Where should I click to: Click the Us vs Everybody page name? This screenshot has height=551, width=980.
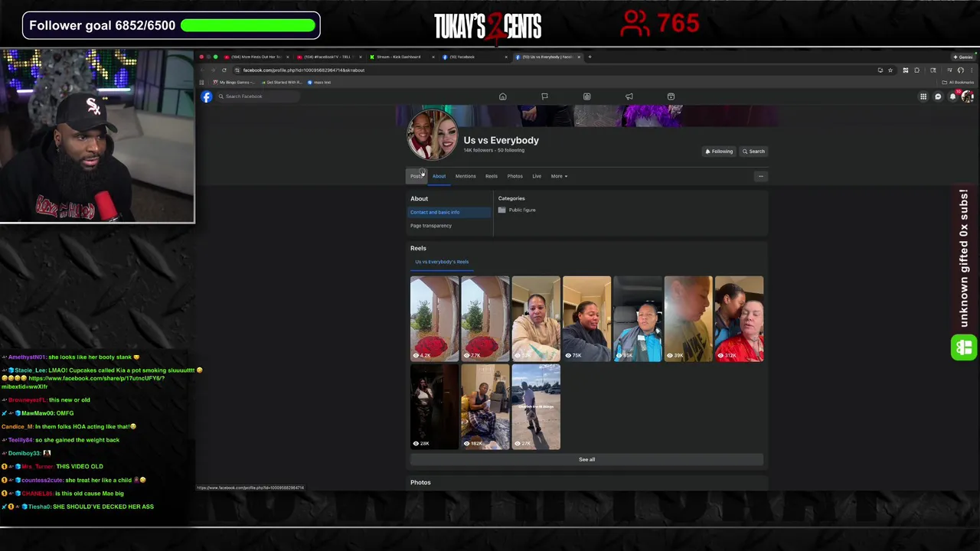pyautogui.click(x=501, y=140)
